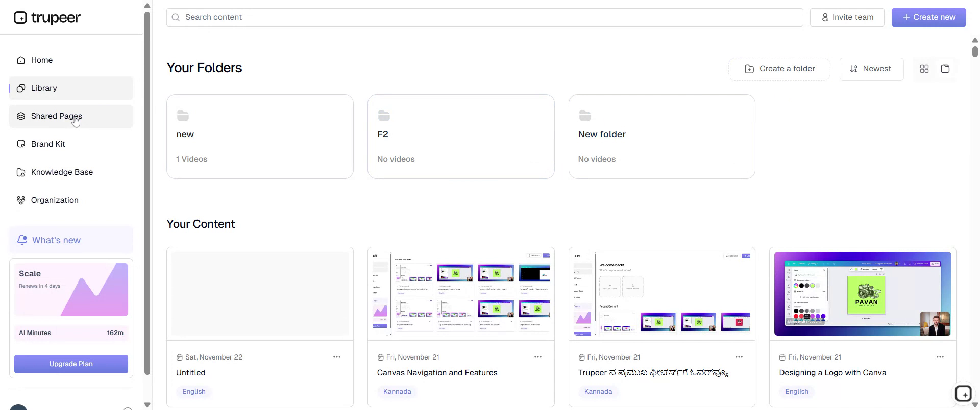The height and width of the screenshot is (410, 980).
Task: Click the folder icon of 'new'
Action: (x=183, y=116)
